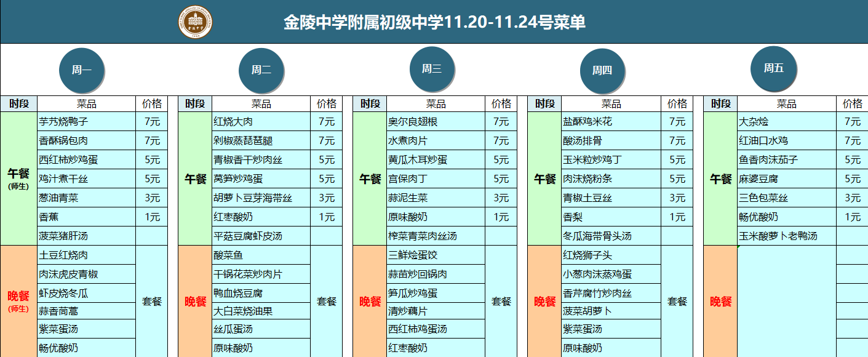Click the 莴笋炒鸡蛋 cell
The width and height of the screenshot is (868, 357).
[x=261, y=179]
